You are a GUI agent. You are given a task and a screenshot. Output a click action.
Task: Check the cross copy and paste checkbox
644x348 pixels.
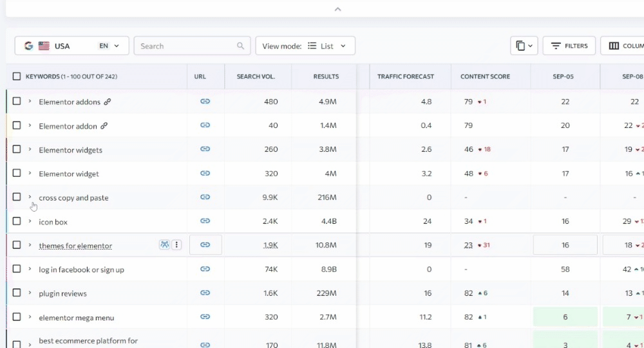17,197
